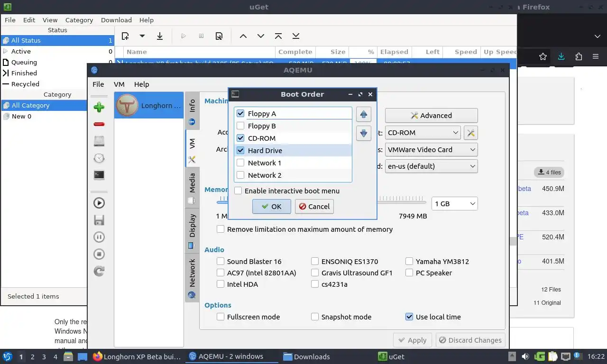Click the 4 files button in Firefox
Image resolution: width=607 pixels, height=364 pixels.
click(x=549, y=172)
